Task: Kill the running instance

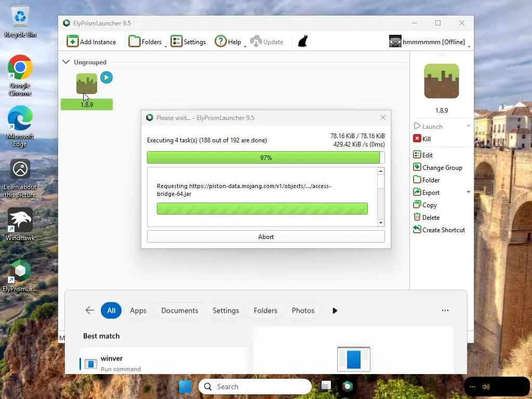Action: pos(422,139)
